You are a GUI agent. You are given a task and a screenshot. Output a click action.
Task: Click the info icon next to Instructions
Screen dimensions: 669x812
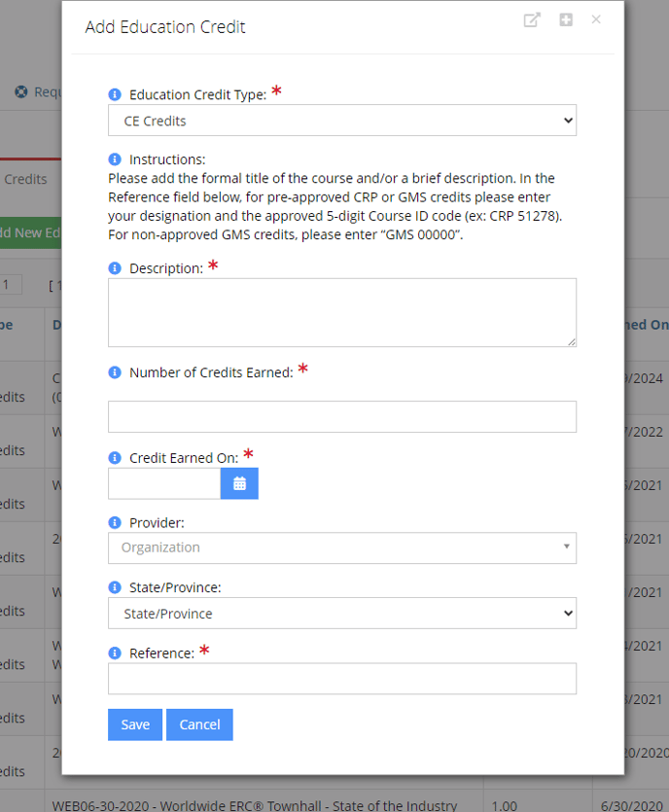[115, 159]
